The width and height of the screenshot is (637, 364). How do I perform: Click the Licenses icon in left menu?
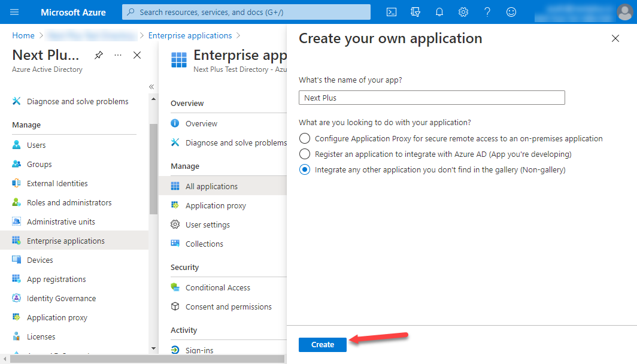point(16,336)
